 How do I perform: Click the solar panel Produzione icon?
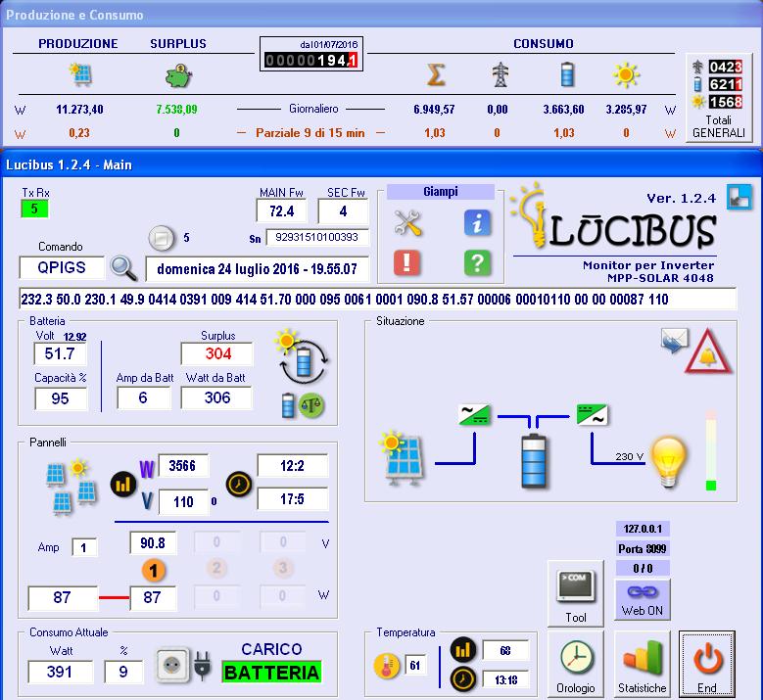[x=80, y=74]
